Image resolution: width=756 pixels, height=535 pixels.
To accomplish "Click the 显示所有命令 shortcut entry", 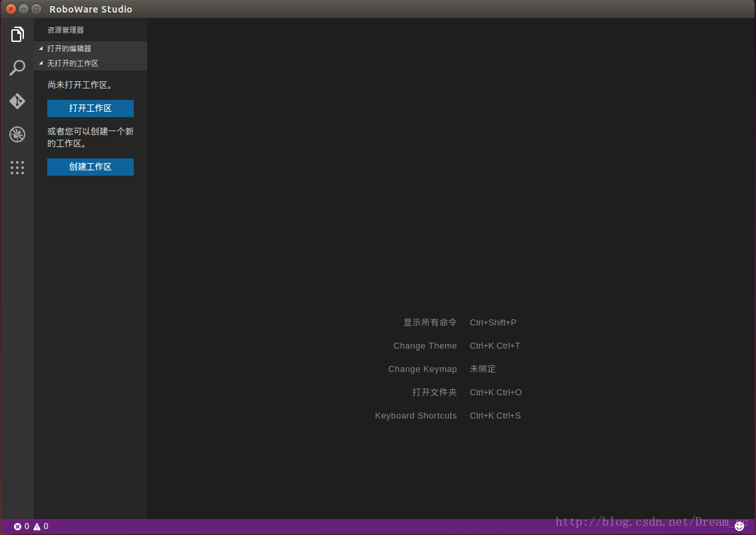I will (x=430, y=323).
